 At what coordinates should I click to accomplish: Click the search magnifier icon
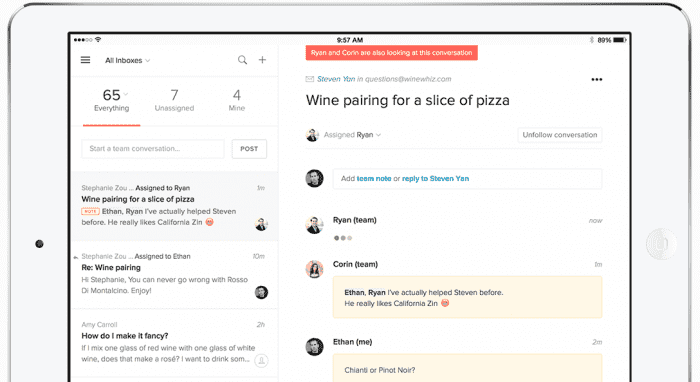[242, 60]
